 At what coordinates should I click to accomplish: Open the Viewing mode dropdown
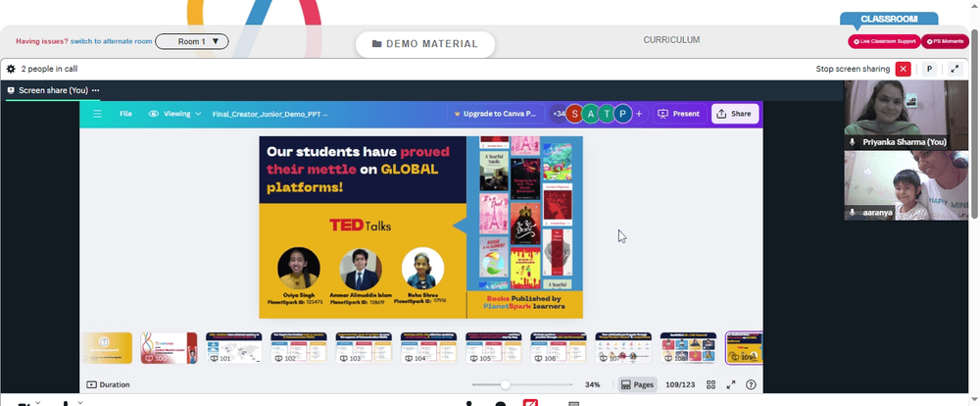point(175,114)
